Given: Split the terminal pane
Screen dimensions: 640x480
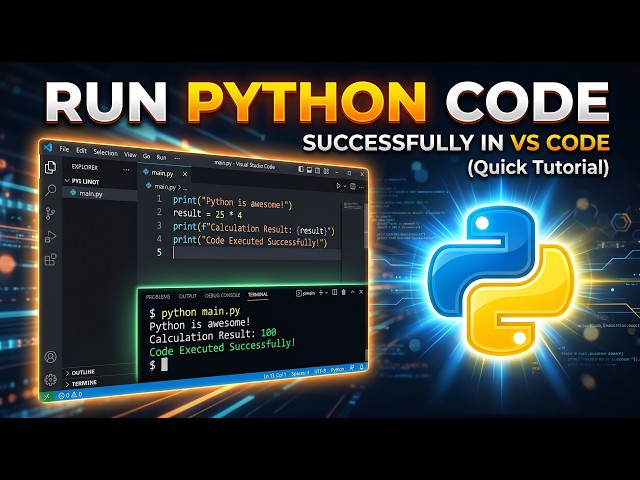Looking at the screenshot, I should pos(334,292).
